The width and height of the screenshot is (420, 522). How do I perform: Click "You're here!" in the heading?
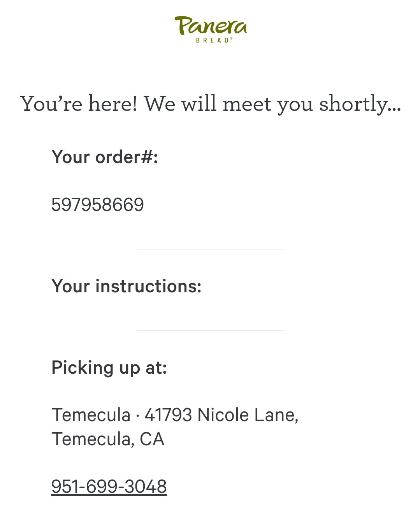click(79, 104)
